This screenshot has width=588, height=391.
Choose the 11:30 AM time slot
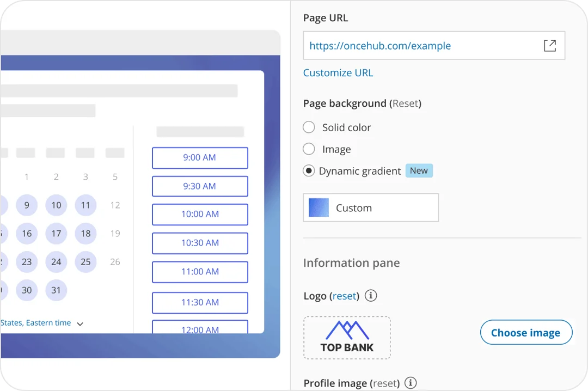[x=200, y=303]
